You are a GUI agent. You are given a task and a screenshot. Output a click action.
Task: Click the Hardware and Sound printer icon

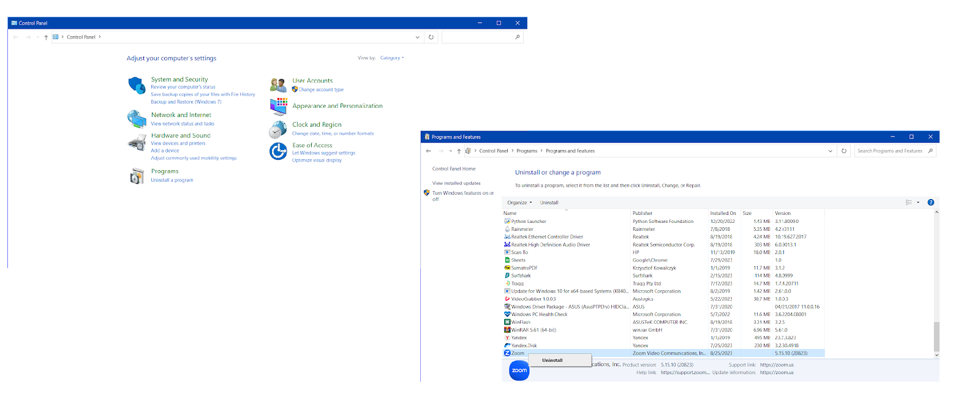coord(136,143)
